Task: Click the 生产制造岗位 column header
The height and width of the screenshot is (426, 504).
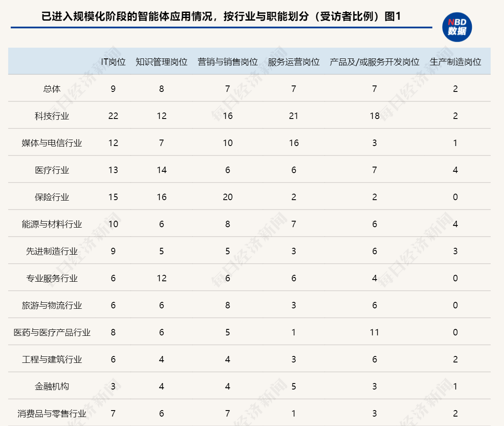Action: coord(455,62)
